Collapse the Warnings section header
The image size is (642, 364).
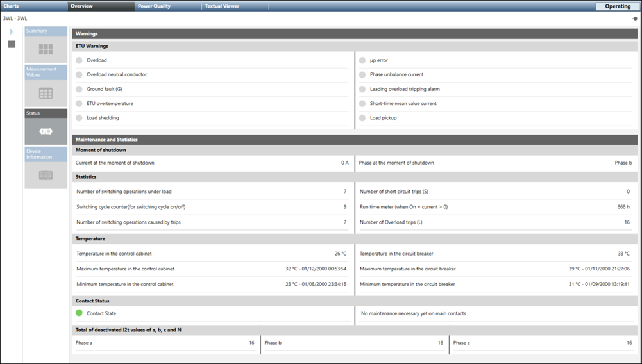coord(354,33)
